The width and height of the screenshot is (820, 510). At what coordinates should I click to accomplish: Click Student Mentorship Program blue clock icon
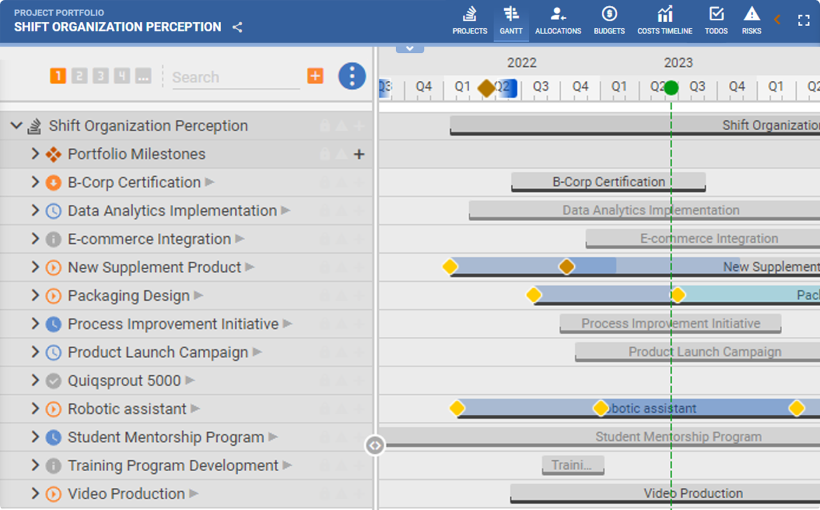[x=53, y=437]
